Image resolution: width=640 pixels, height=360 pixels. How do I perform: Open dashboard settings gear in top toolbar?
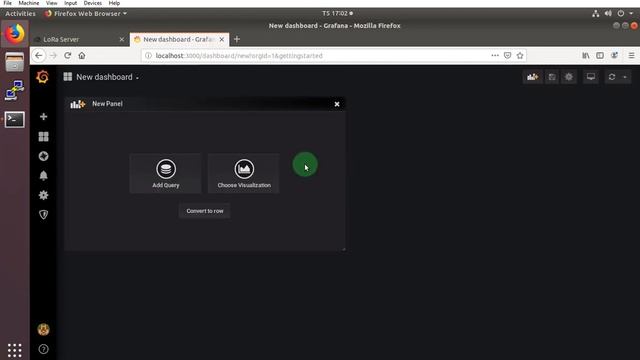click(569, 77)
